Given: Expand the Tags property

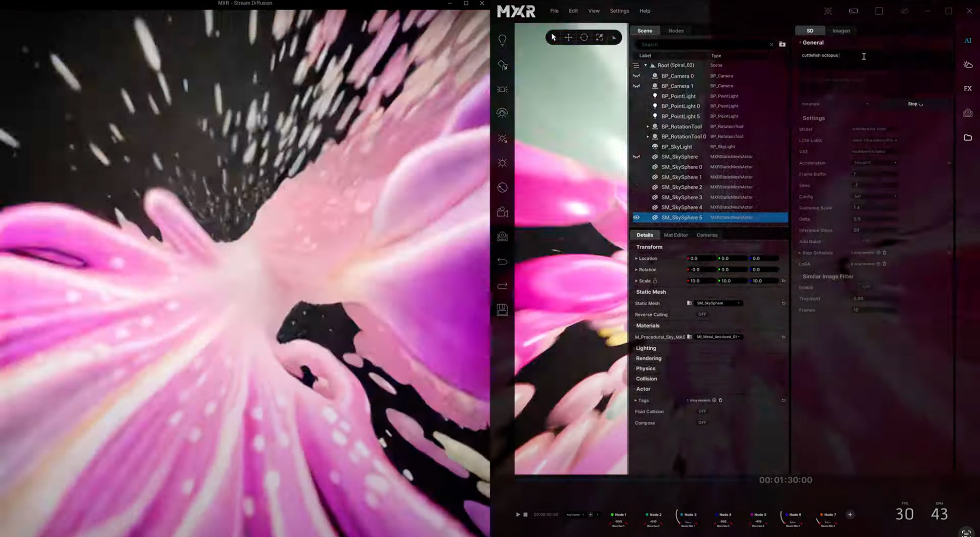Looking at the screenshot, I should [x=637, y=401].
